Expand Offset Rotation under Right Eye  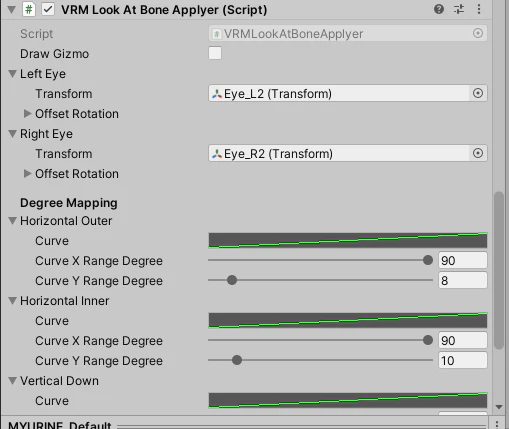point(27,174)
